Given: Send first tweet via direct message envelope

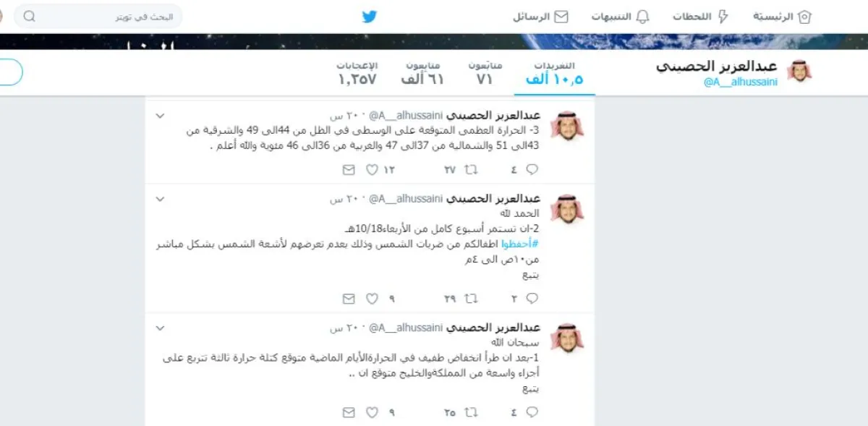Looking at the screenshot, I should click(349, 169).
